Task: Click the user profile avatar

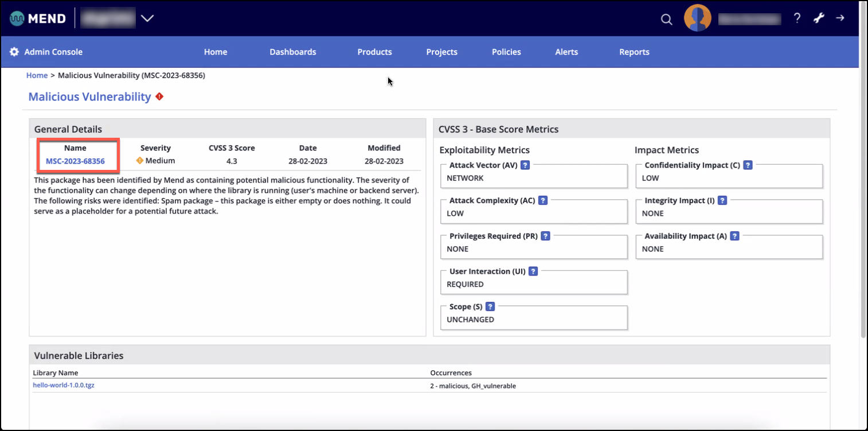Action: pos(697,18)
